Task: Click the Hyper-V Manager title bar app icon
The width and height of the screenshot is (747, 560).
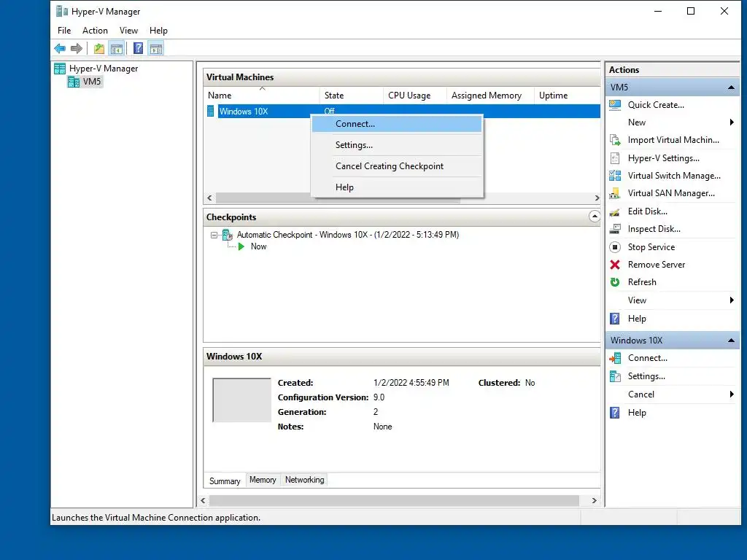Action: click(62, 11)
